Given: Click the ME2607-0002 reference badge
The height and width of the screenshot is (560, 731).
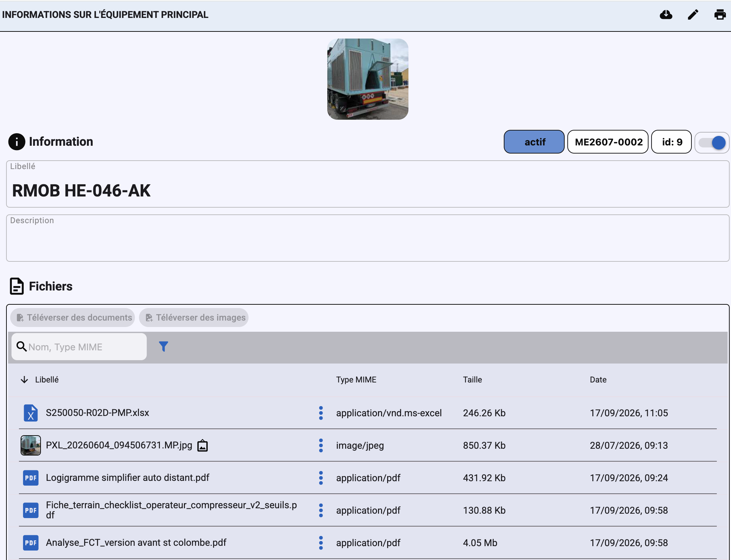Looking at the screenshot, I should (x=608, y=142).
